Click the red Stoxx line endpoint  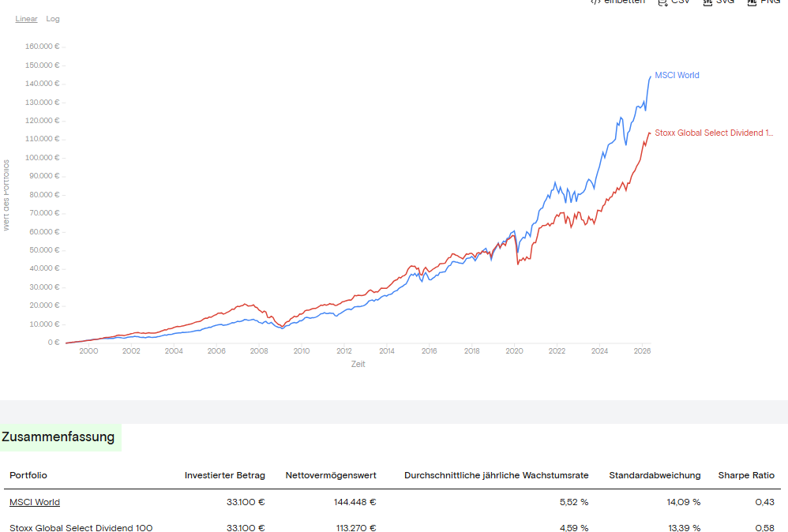650,133
